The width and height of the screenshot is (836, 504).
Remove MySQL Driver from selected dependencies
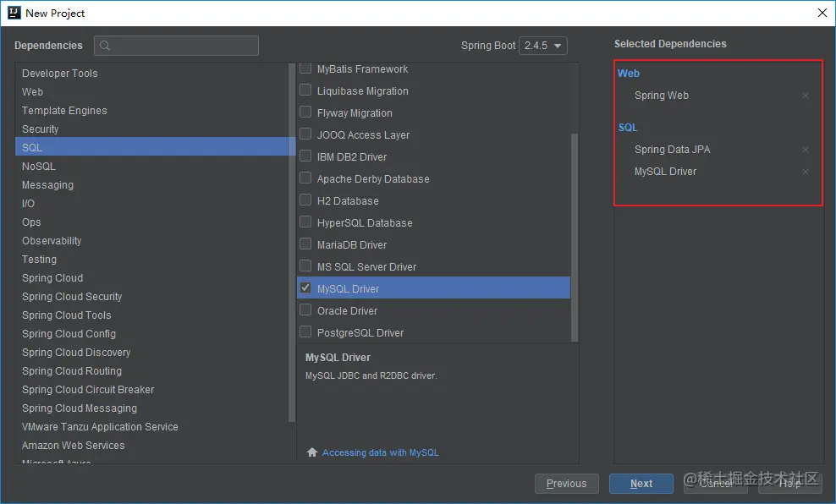coord(806,172)
